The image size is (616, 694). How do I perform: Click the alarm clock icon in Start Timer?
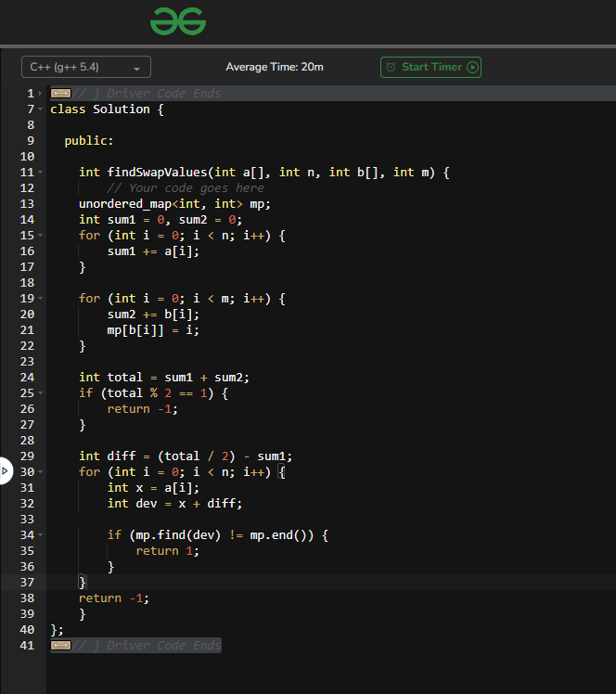[x=391, y=68]
